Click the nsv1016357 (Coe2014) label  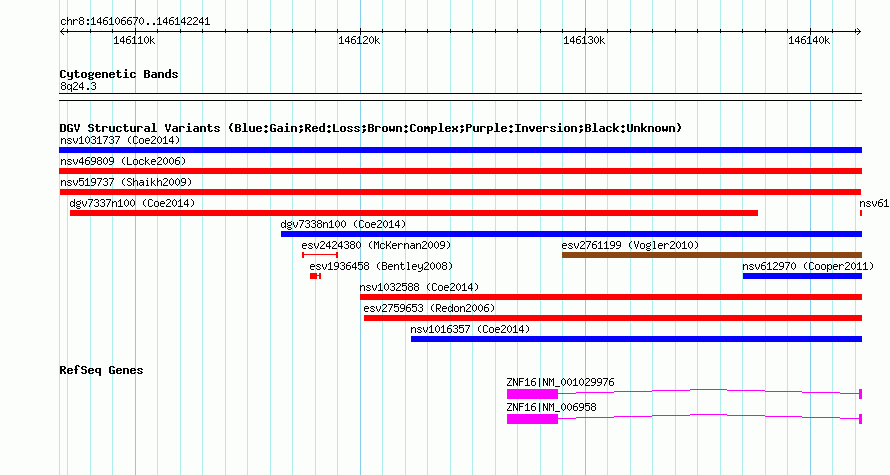[470, 329]
